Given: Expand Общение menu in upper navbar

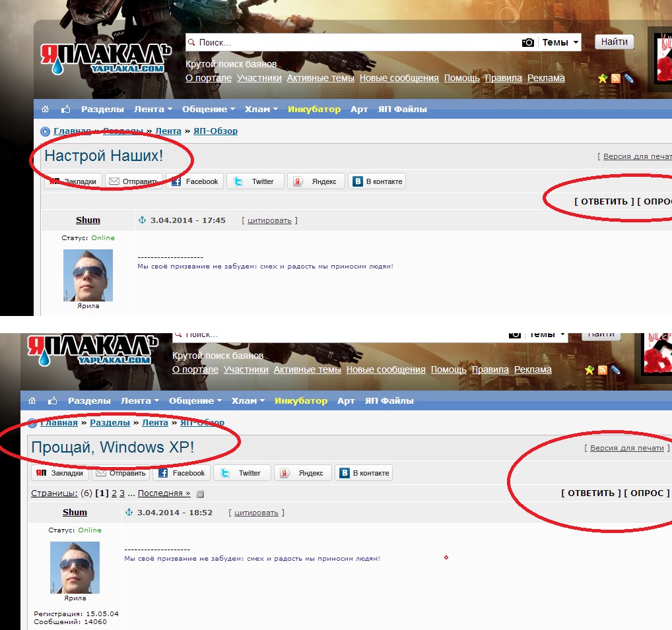Looking at the screenshot, I should tap(209, 110).
